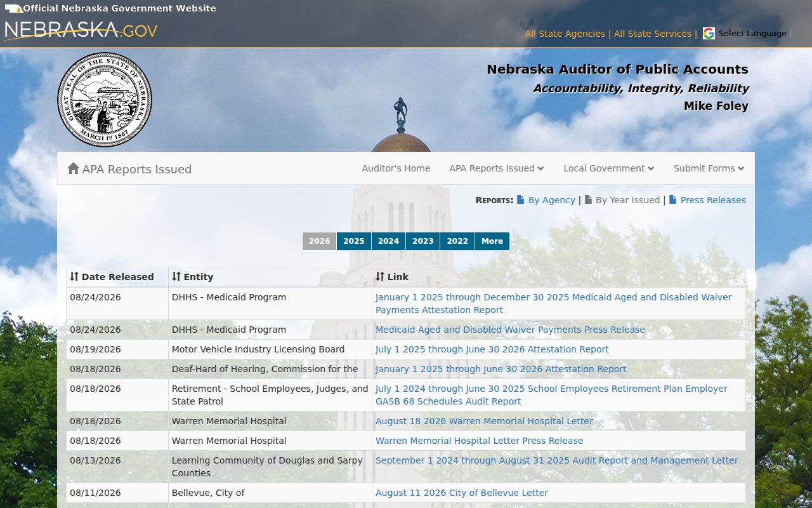Screen dimensions: 812x508
Task: Click the Motor Vehicle Industry Licensing Board entity cell
Action: [x=270, y=349]
